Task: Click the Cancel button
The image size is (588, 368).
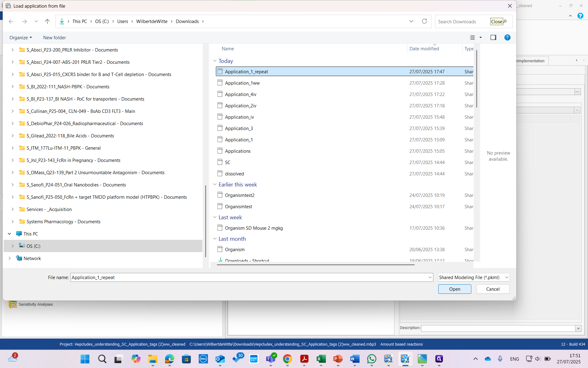Action: (492, 289)
